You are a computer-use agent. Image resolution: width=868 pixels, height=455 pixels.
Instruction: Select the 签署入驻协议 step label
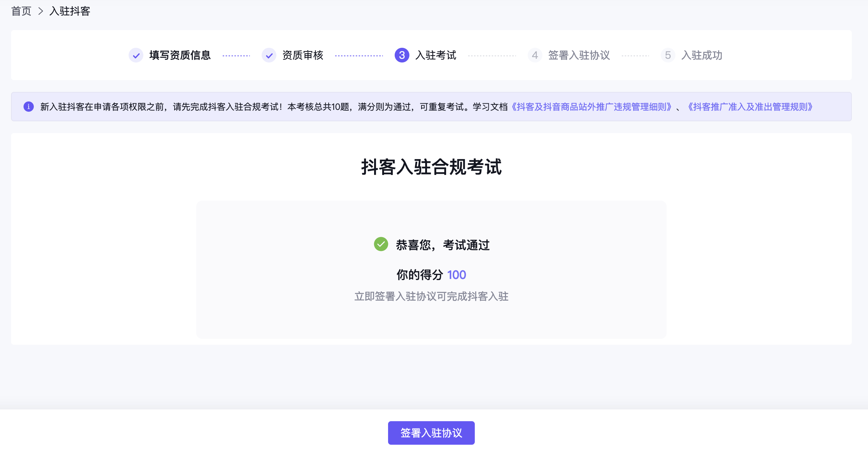[x=579, y=55]
